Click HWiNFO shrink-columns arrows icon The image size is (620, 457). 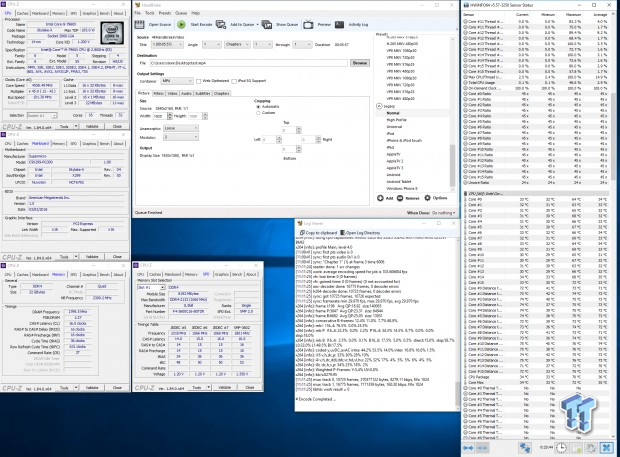[482, 448]
